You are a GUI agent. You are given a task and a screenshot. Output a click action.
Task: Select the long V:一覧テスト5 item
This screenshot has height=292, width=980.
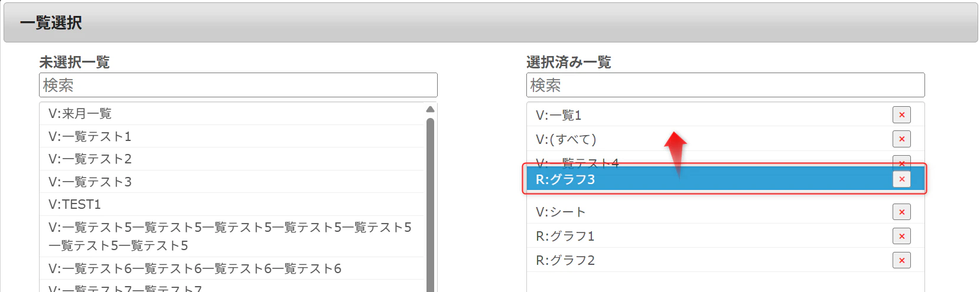[233, 236]
